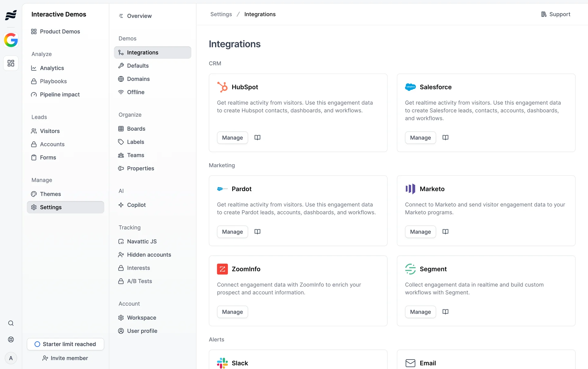Open the Google workspace icon
This screenshot has width=588, height=369.
click(11, 40)
